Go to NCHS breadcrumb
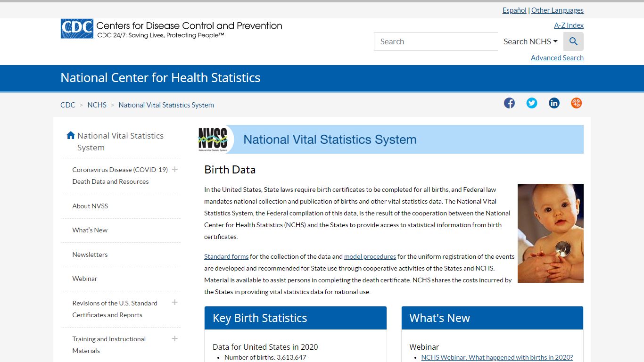 pos(97,105)
